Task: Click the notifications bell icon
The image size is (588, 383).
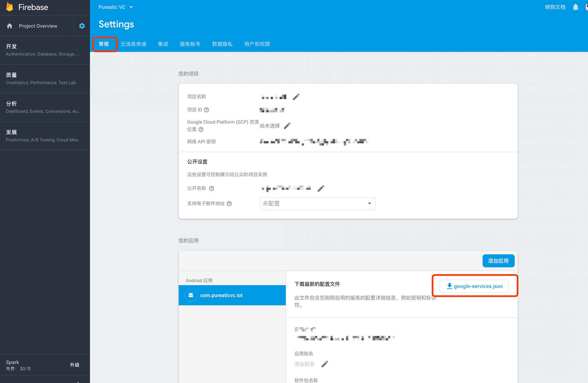Action: click(x=576, y=7)
